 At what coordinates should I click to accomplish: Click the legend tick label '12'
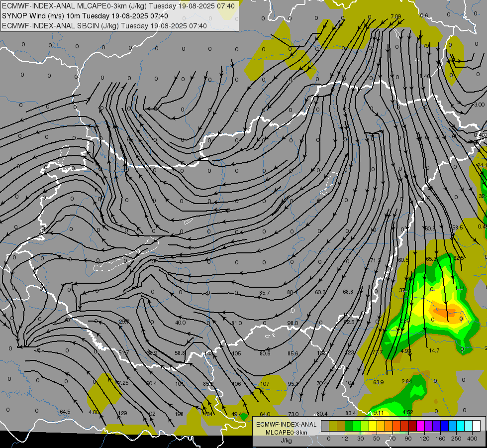pyautogui.click(x=345, y=439)
